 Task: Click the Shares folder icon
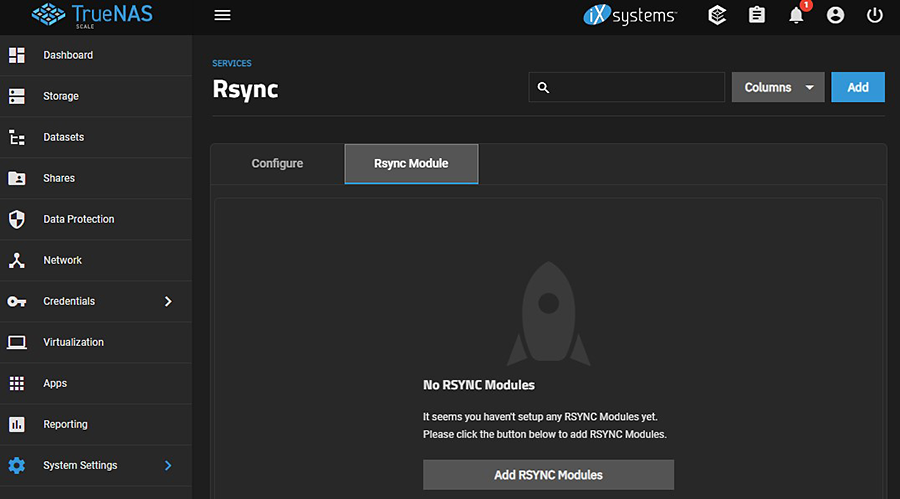click(17, 178)
